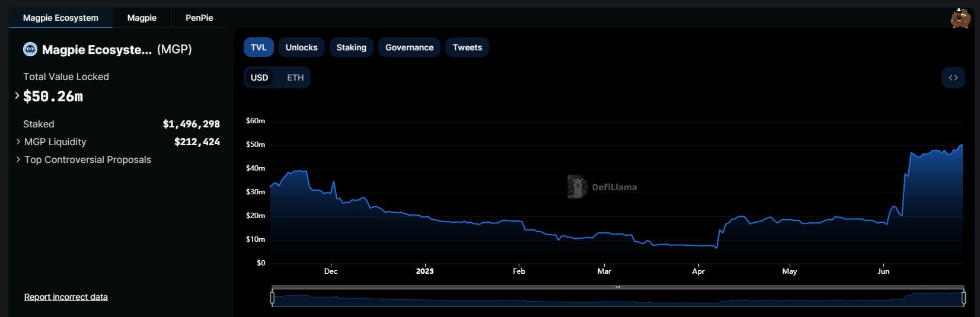Toggle the Staking chart option
The width and height of the screenshot is (980, 317).
[352, 47]
